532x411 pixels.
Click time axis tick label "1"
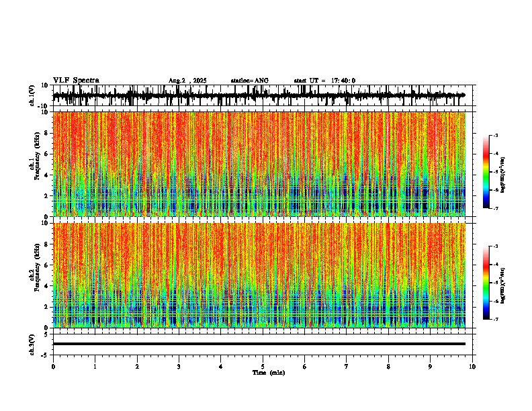[x=95, y=367]
